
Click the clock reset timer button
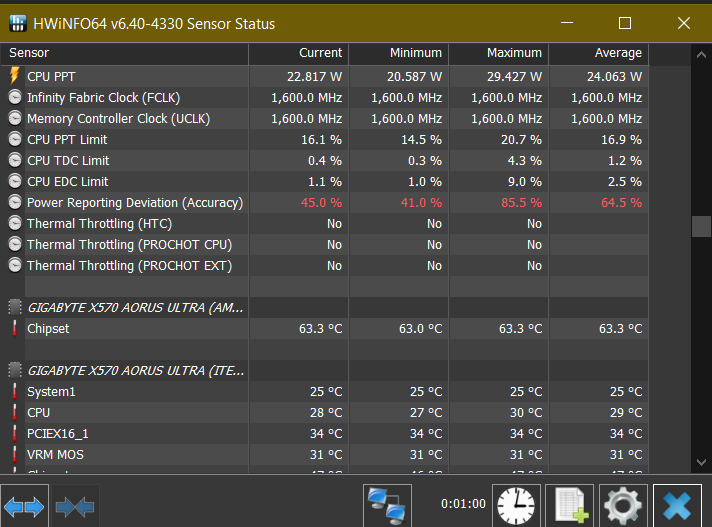pos(516,506)
